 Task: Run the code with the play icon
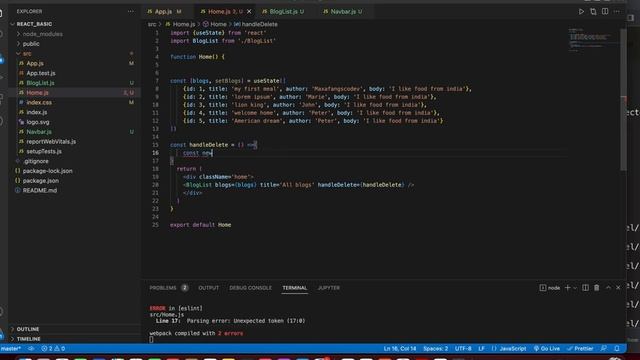tap(581, 11)
